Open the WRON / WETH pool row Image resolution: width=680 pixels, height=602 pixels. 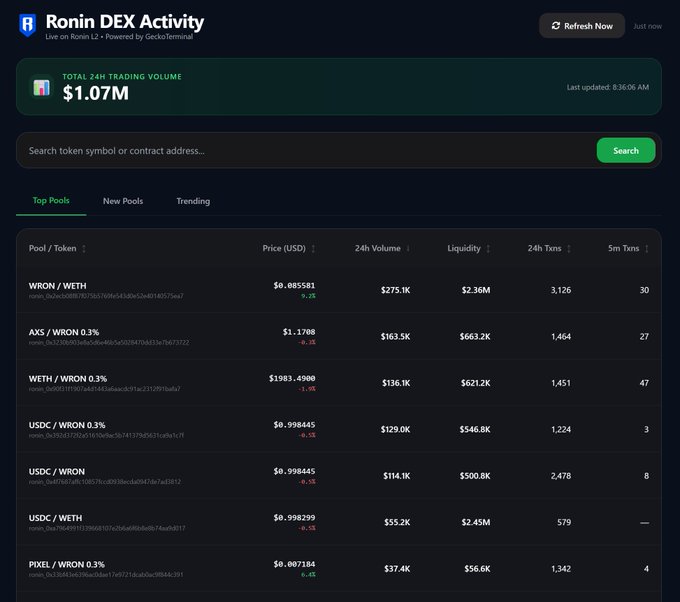pos(339,290)
